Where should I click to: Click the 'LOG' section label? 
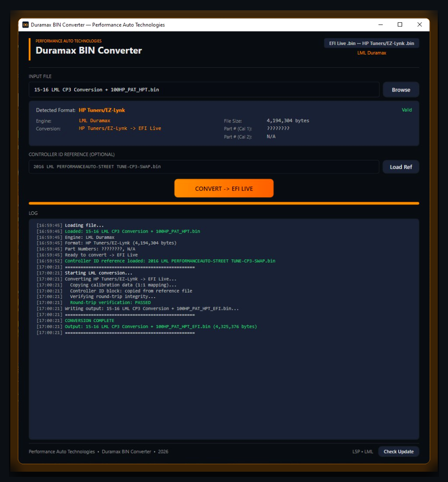coord(33,213)
